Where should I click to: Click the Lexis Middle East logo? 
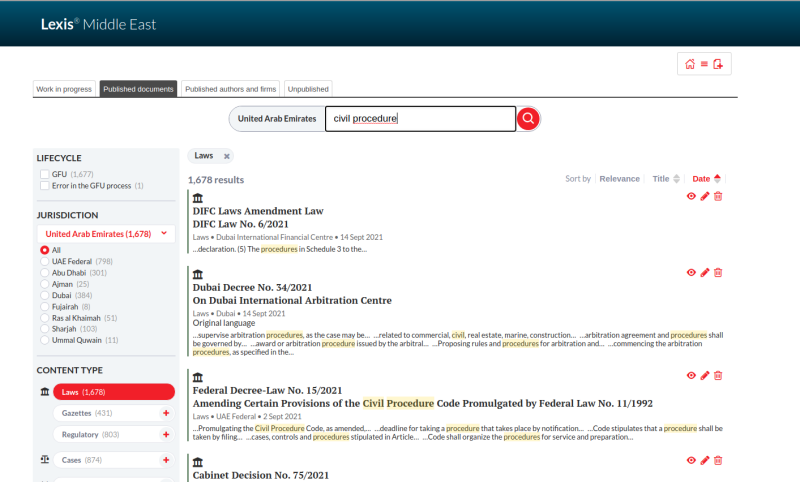click(x=98, y=24)
